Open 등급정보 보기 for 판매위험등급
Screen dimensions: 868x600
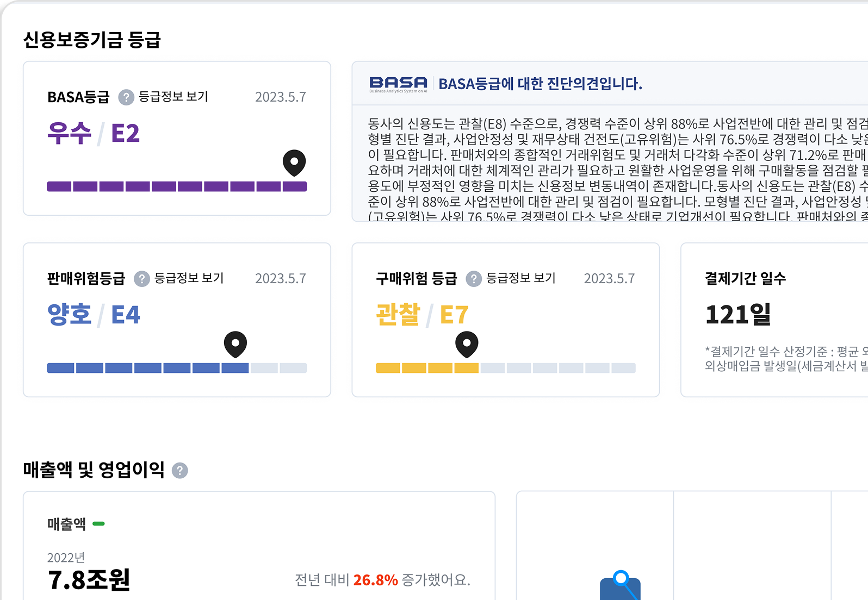tap(189, 278)
